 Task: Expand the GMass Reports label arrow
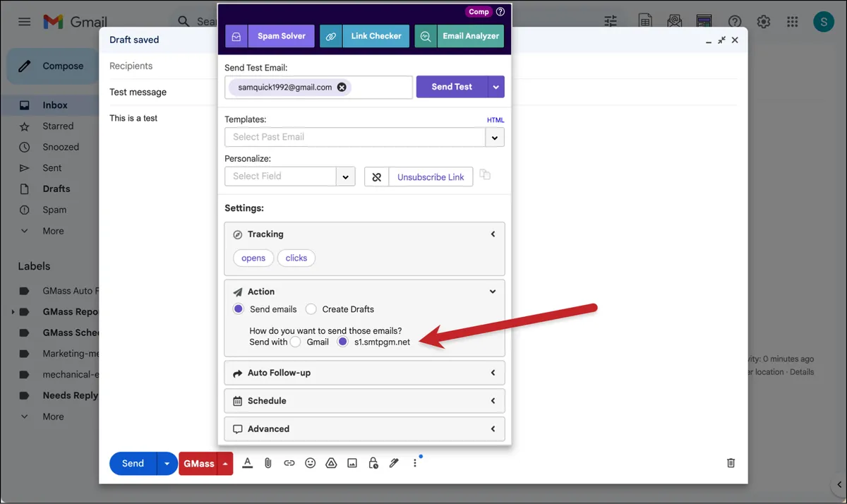tap(13, 312)
